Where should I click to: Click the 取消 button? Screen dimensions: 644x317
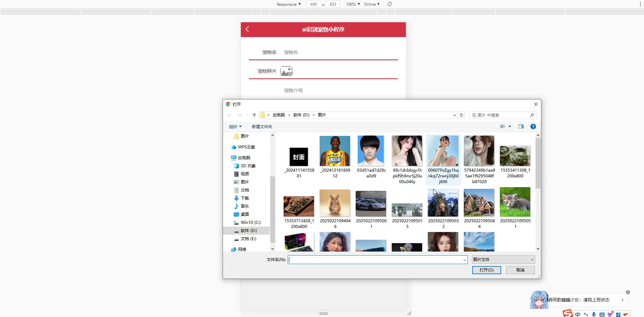(x=520, y=270)
